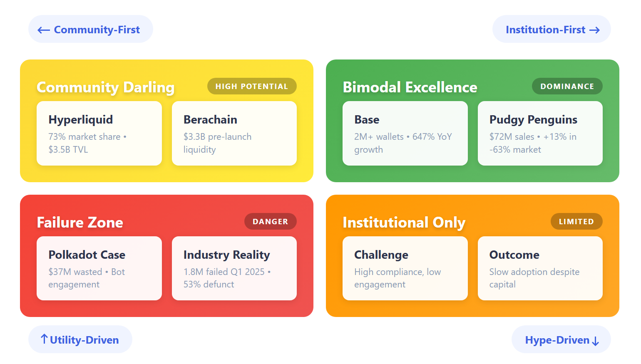Select the Base project card
This screenshot has width=641, height=364.
405,133
